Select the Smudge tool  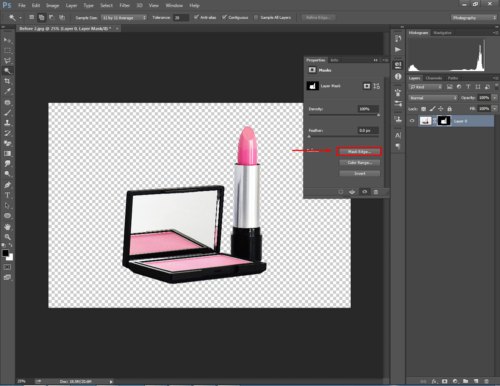pos(7,163)
